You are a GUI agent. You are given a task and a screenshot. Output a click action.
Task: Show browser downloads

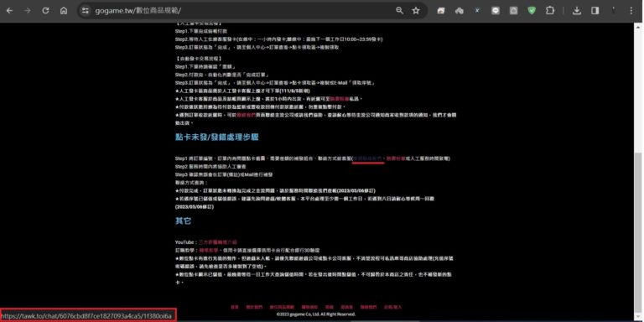click(x=577, y=11)
